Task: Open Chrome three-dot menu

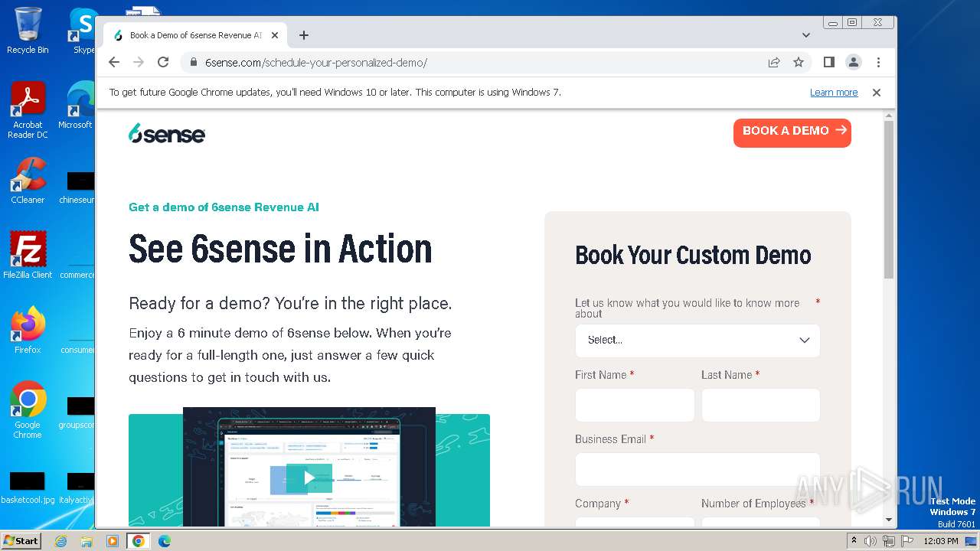Action: pos(878,63)
